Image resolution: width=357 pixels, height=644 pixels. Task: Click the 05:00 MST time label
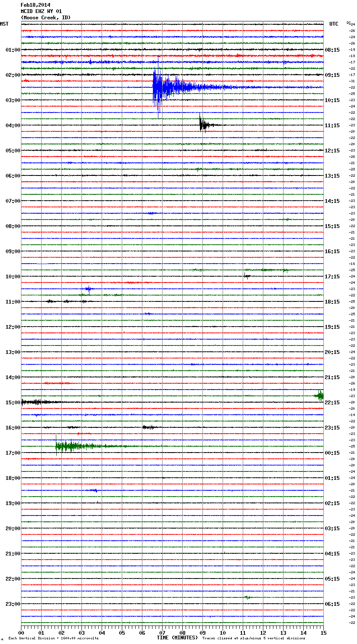coord(13,151)
